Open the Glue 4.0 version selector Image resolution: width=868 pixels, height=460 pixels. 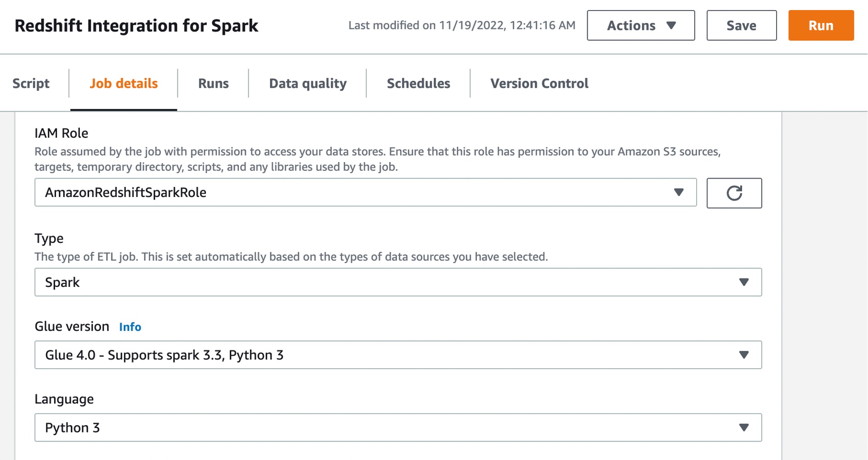pyautogui.click(x=398, y=354)
